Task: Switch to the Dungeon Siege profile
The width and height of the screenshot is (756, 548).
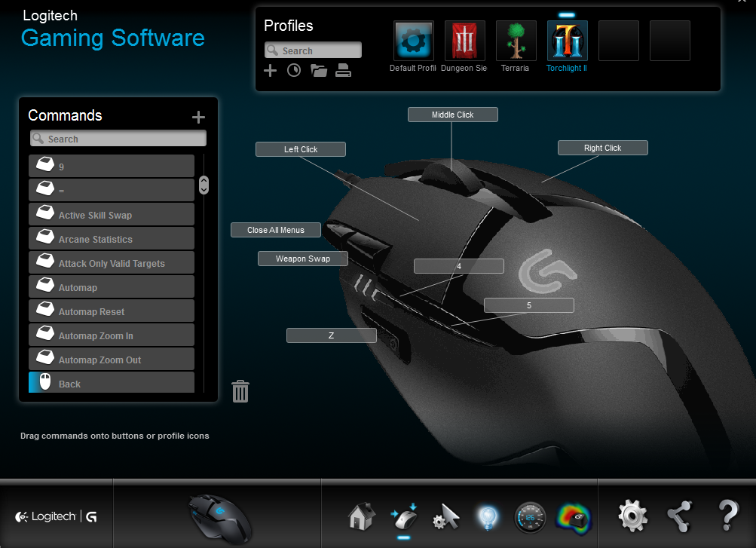Action: (464, 41)
